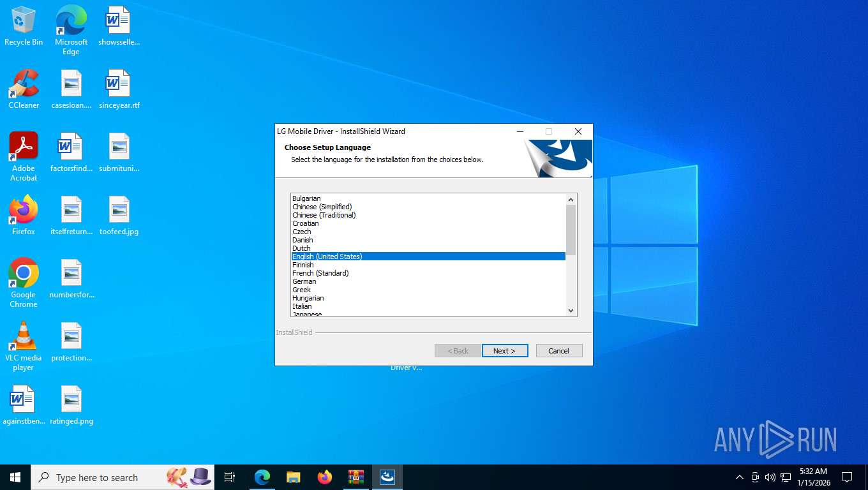The width and height of the screenshot is (868, 490).
Task: Click the language list scroll-up arrow
Action: click(571, 200)
